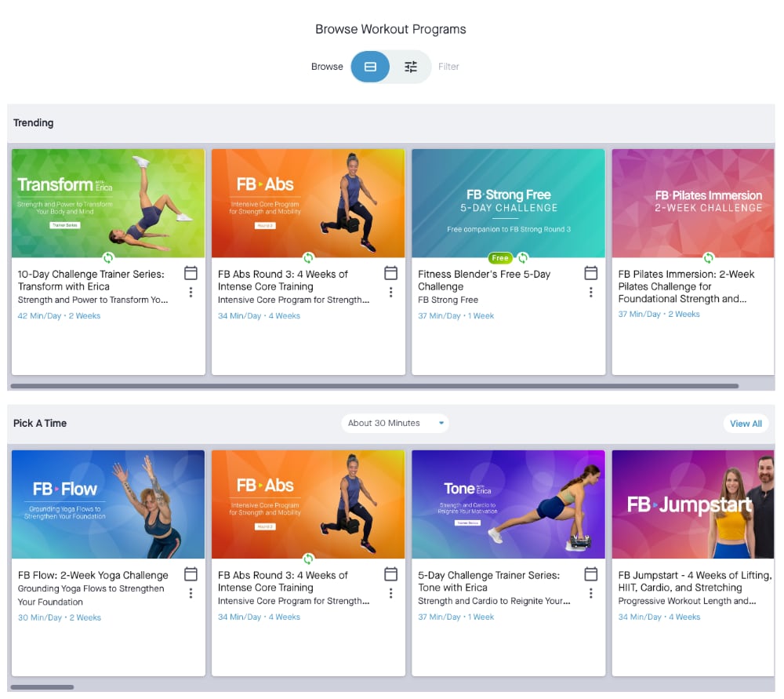Open three-dot menu on Transform with Erica card
784x699 pixels.
[x=191, y=293]
